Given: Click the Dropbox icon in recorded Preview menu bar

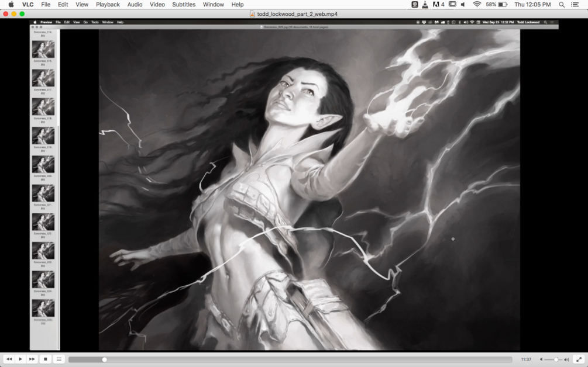Looking at the screenshot, I should pyautogui.click(x=424, y=22).
